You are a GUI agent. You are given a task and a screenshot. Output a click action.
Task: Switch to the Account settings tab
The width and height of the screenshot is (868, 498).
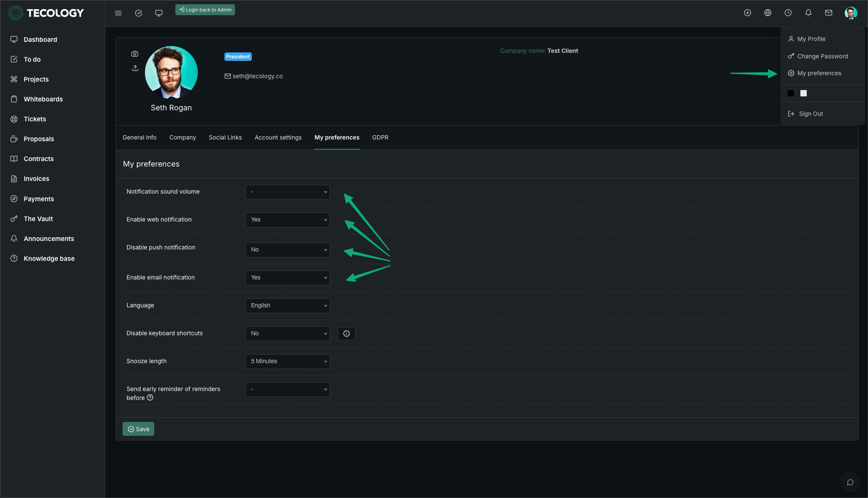tap(278, 137)
